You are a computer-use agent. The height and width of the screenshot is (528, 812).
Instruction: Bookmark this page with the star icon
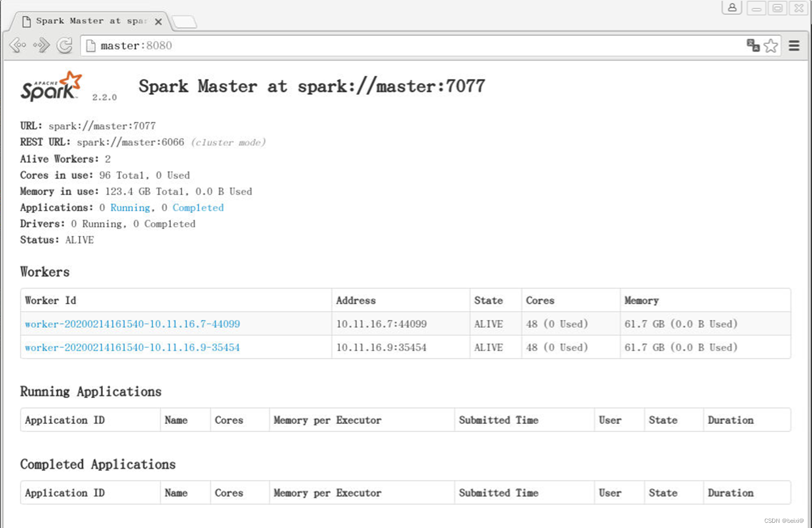click(x=771, y=46)
